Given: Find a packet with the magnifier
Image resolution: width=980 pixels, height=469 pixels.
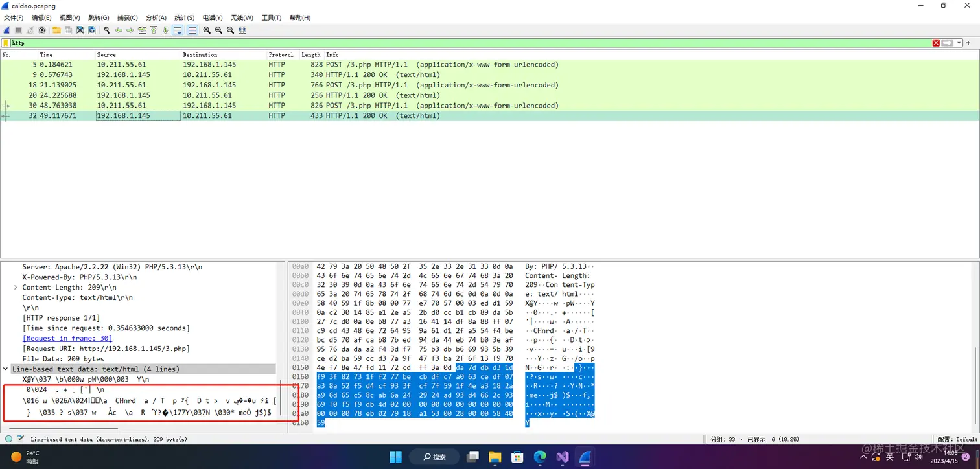Looking at the screenshot, I should [106, 30].
